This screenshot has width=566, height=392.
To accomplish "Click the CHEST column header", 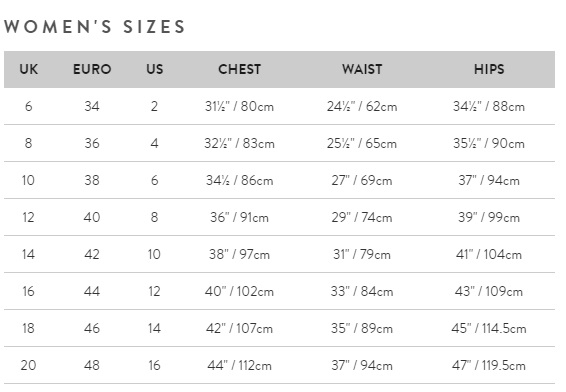I will click(x=239, y=69).
